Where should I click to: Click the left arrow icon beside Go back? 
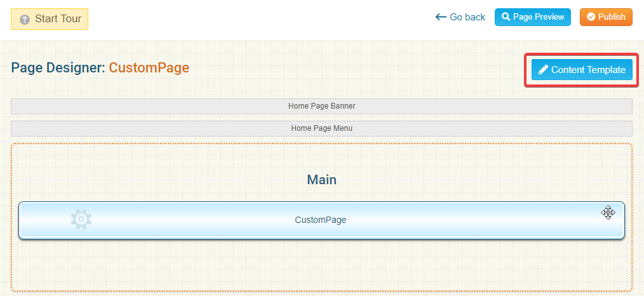click(x=441, y=17)
